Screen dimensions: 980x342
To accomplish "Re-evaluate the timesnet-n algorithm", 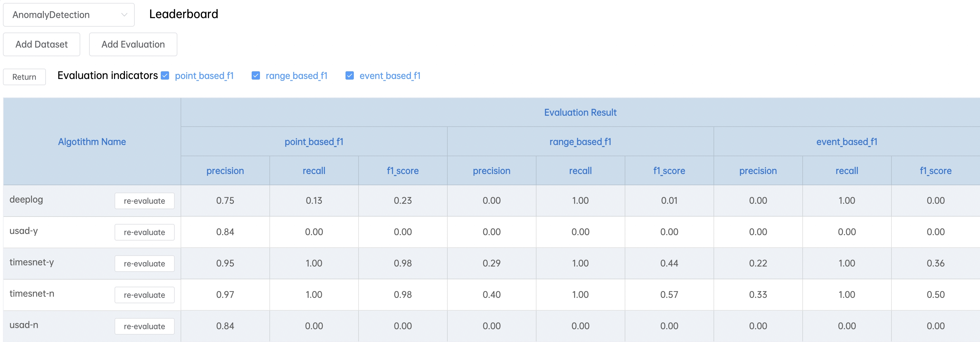I will click(x=144, y=295).
